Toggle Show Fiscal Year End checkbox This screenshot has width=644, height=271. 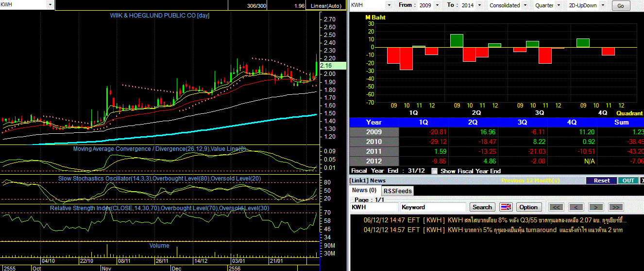(x=435, y=171)
